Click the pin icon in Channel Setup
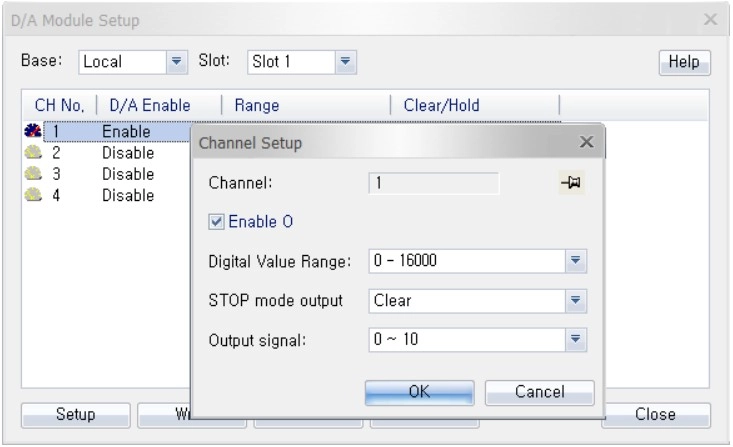The width and height of the screenshot is (733, 447). point(572,182)
